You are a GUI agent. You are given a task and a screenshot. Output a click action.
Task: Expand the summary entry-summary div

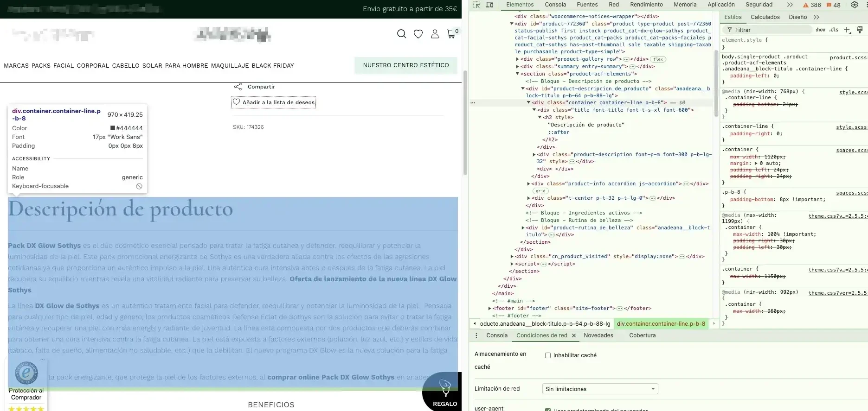(517, 67)
